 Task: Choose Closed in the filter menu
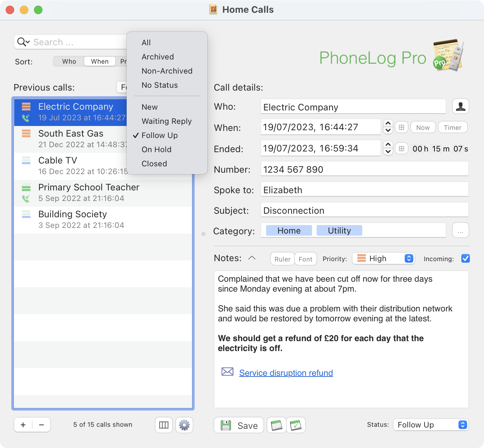click(x=167, y=163)
